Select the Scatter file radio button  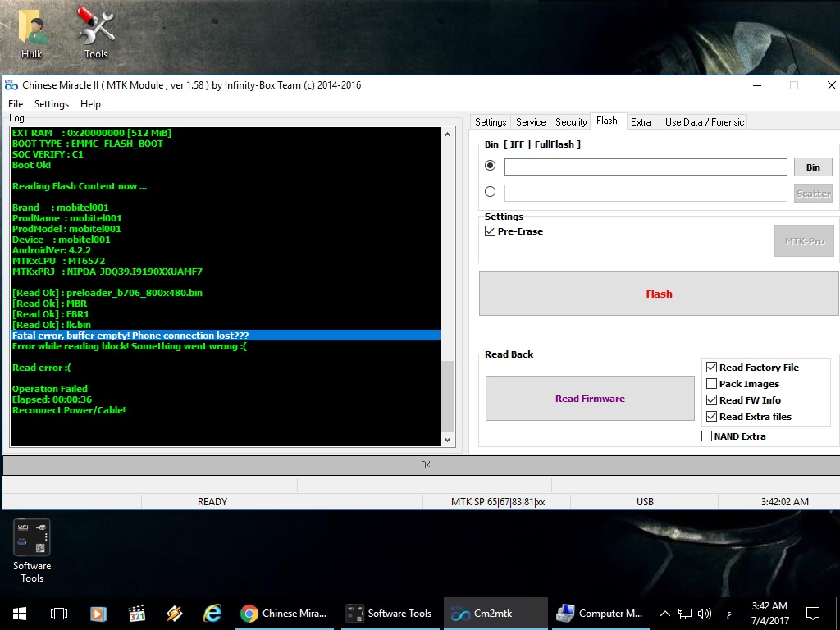click(490, 192)
